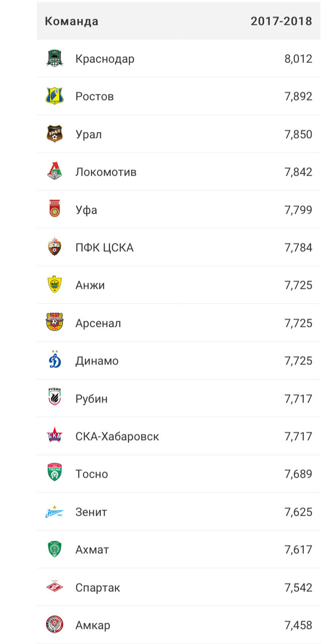Click the Ufa club crest
Screen dimensions: 336x644
[x=54, y=209]
